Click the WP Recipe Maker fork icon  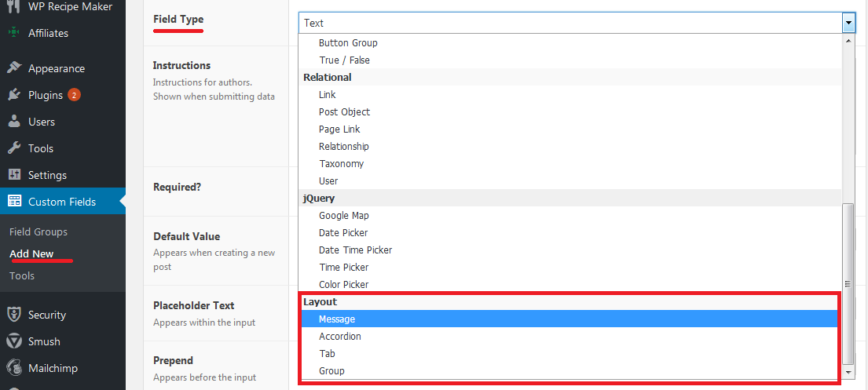14,6
